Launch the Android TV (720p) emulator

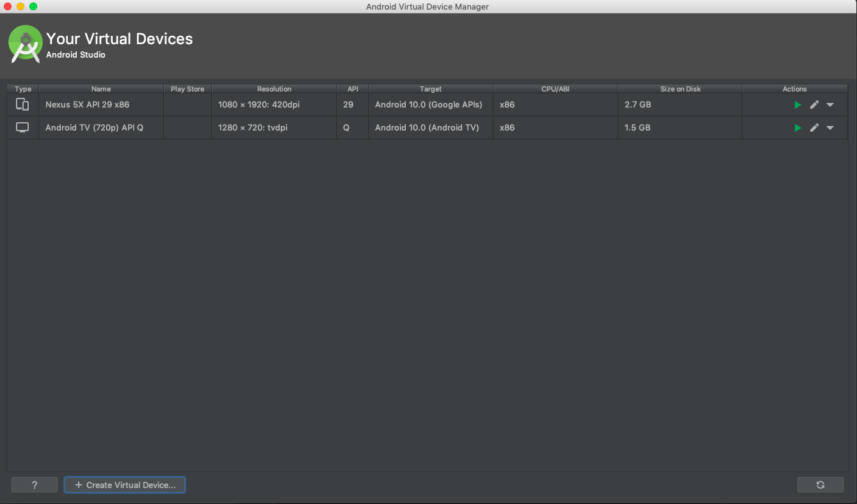(x=797, y=128)
